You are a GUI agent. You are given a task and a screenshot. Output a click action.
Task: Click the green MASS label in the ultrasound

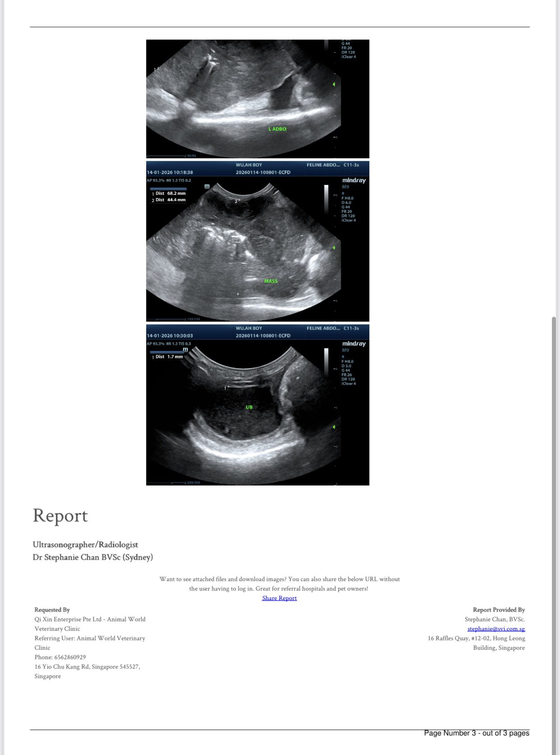(271, 281)
